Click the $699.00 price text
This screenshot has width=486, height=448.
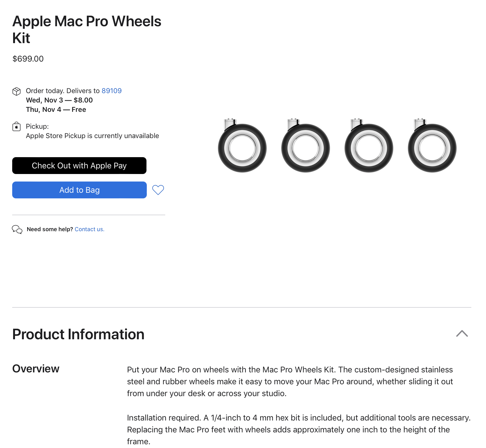coord(28,59)
